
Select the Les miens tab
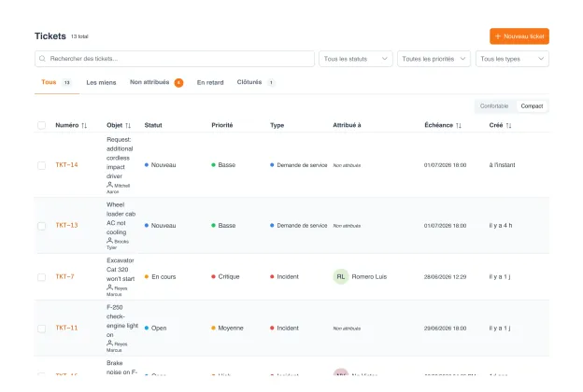pyautogui.click(x=101, y=82)
